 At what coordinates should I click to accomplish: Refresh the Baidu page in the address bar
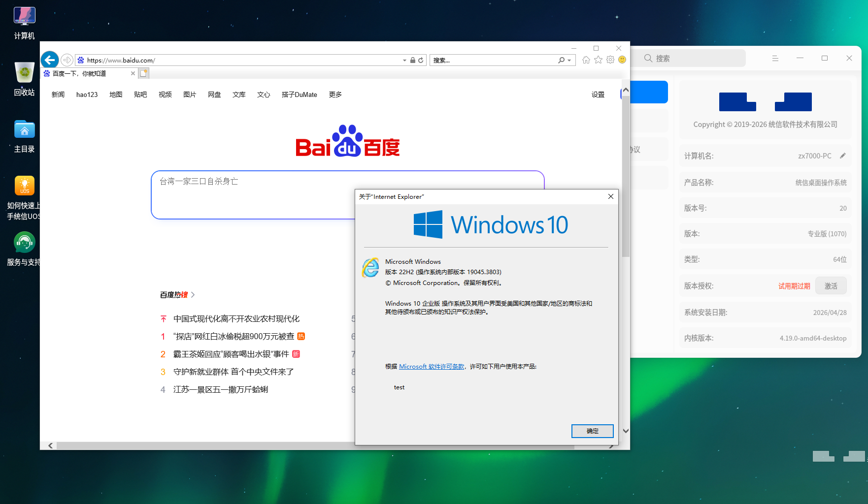pyautogui.click(x=421, y=60)
